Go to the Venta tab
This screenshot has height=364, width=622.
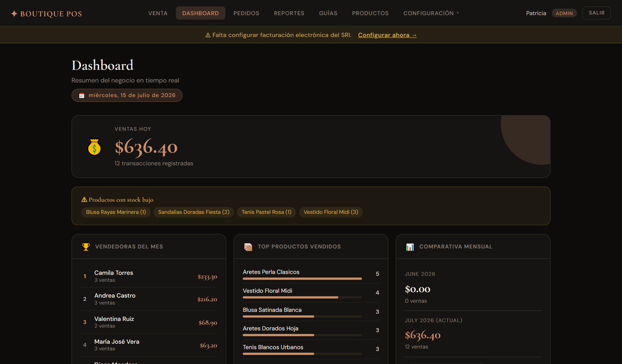(158, 13)
